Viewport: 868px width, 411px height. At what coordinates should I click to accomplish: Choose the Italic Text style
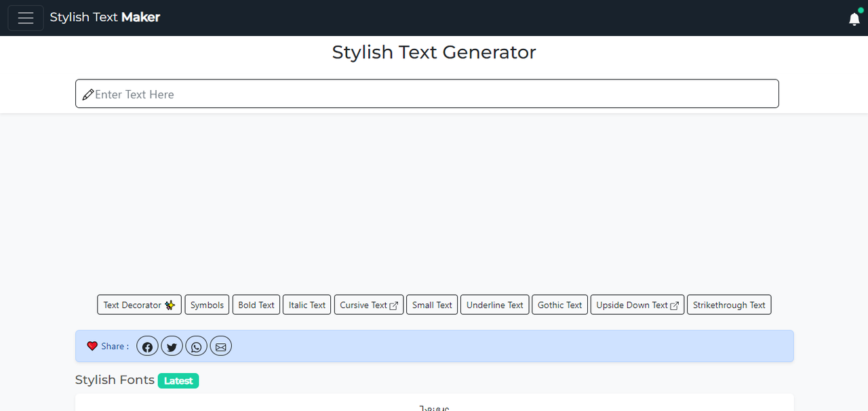tap(307, 305)
